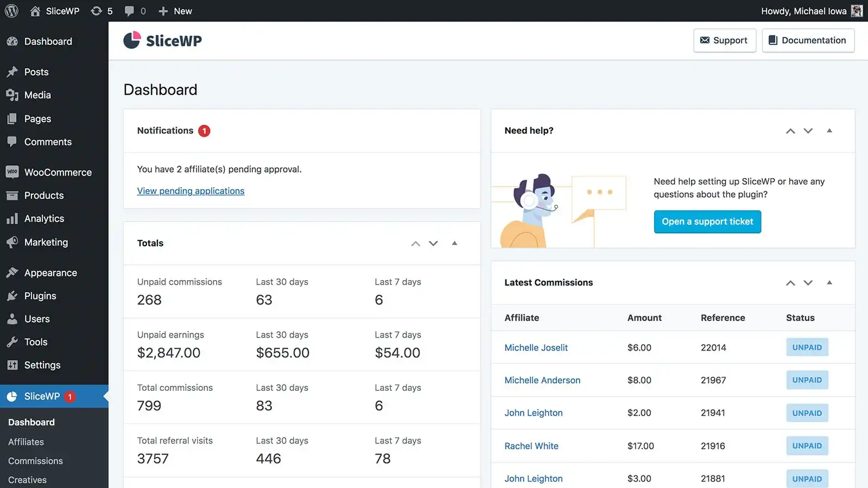The width and height of the screenshot is (868, 488).
Task: Open Michelle Joselit affiliate link
Action: click(536, 347)
